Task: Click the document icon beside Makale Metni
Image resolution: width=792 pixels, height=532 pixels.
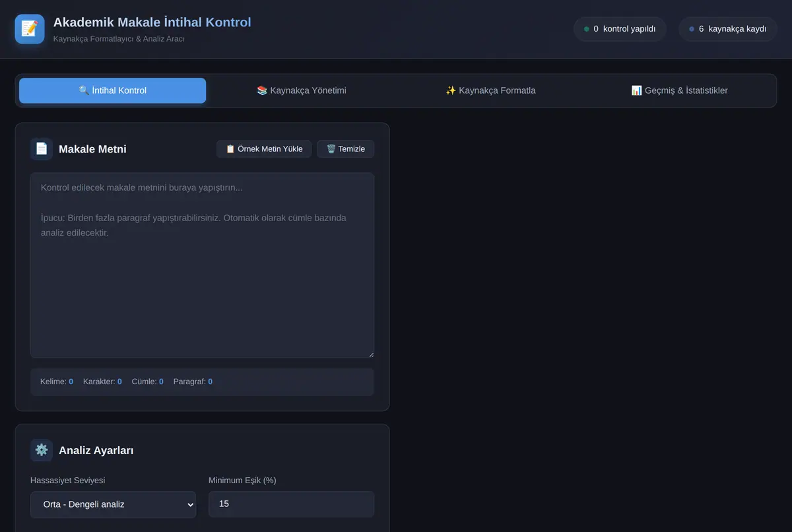Action: [x=42, y=149]
